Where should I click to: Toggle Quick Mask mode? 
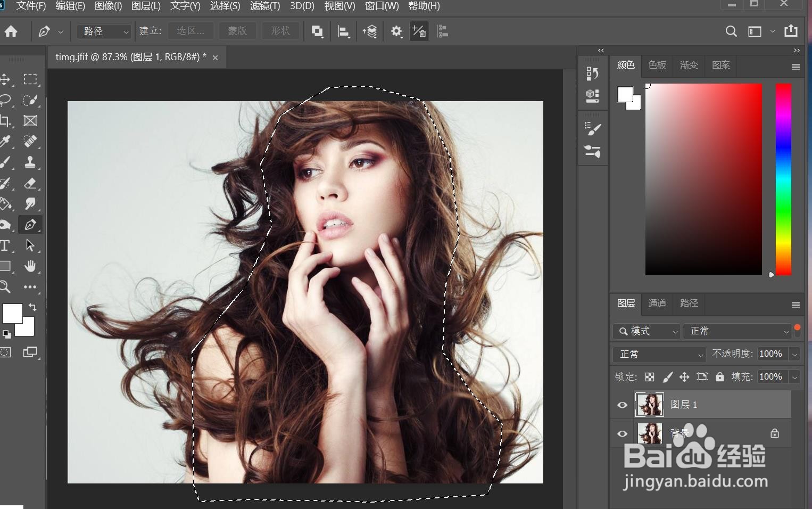[5, 352]
